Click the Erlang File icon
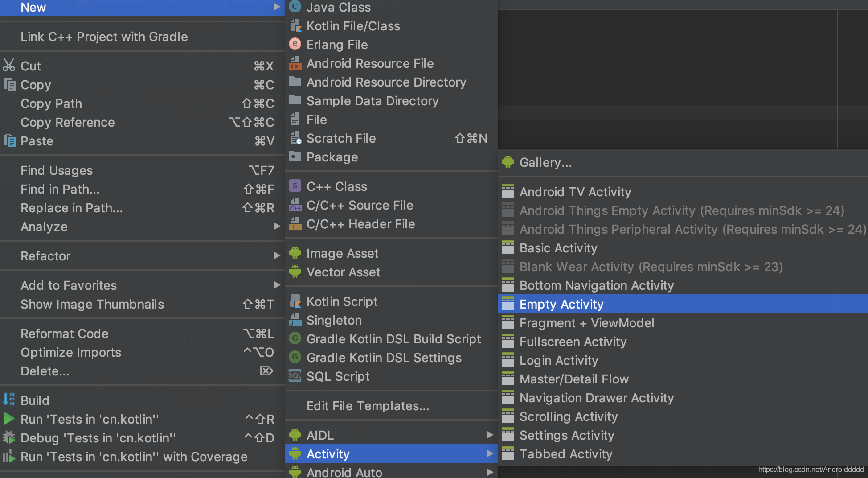The width and height of the screenshot is (868, 478). click(295, 44)
